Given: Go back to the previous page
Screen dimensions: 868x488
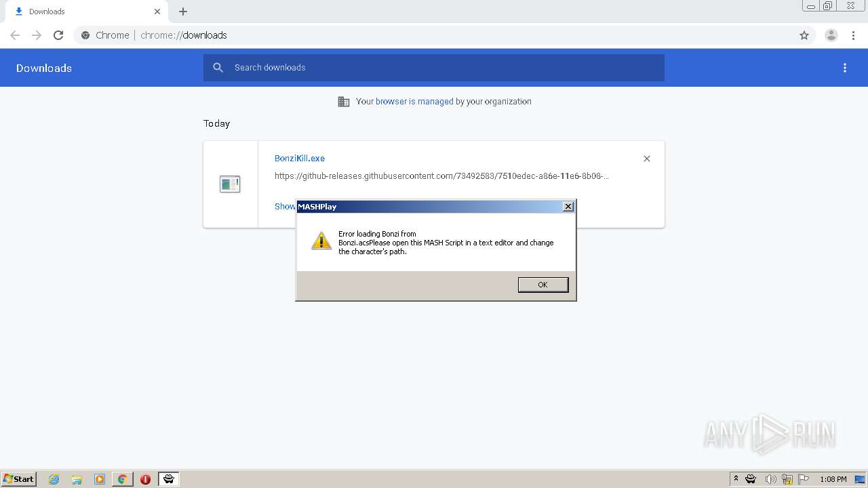Looking at the screenshot, I should [x=15, y=35].
